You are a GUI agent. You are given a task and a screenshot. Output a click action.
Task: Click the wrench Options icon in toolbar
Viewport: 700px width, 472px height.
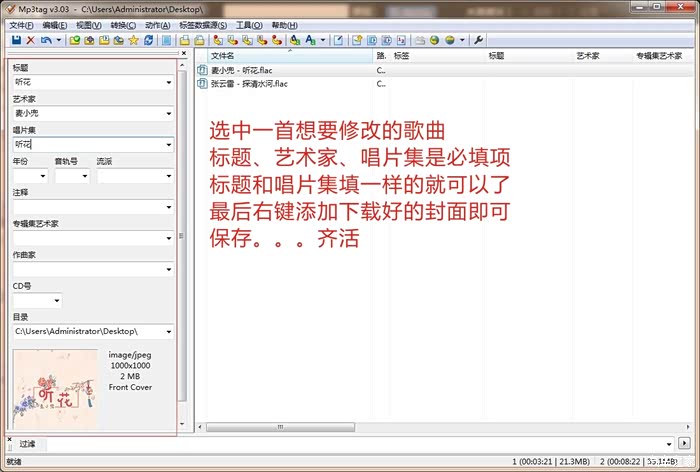(x=478, y=40)
